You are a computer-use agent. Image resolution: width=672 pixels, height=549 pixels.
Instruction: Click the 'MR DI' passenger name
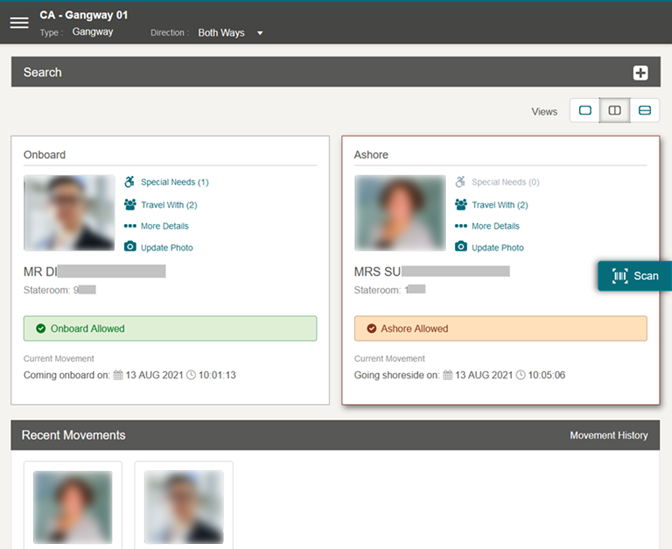(x=40, y=272)
